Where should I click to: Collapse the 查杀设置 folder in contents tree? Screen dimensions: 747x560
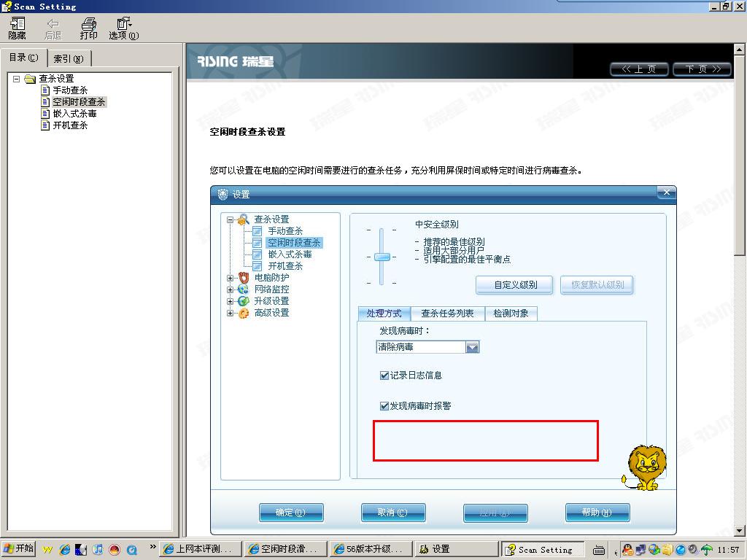tap(16, 79)
